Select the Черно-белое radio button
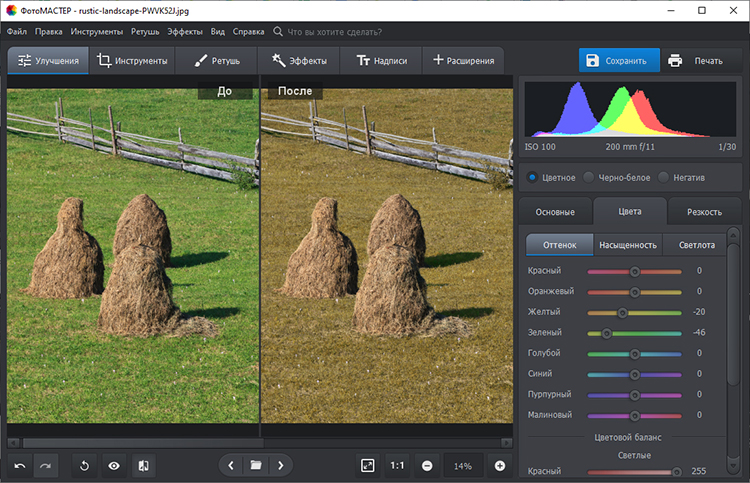This screenshot has width=750, height=483. (x=589, y=177)
